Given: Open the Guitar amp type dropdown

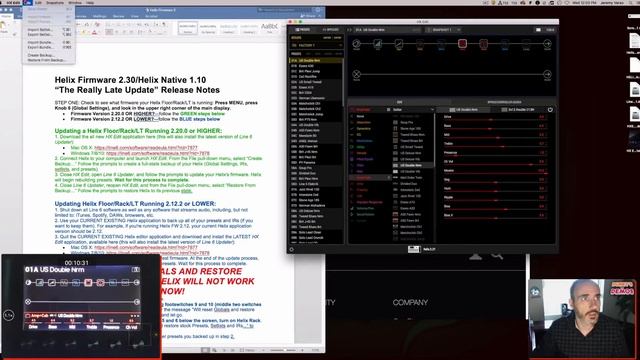Looking at the screenshot, I should pyautogui.click(x=411, y=110).
